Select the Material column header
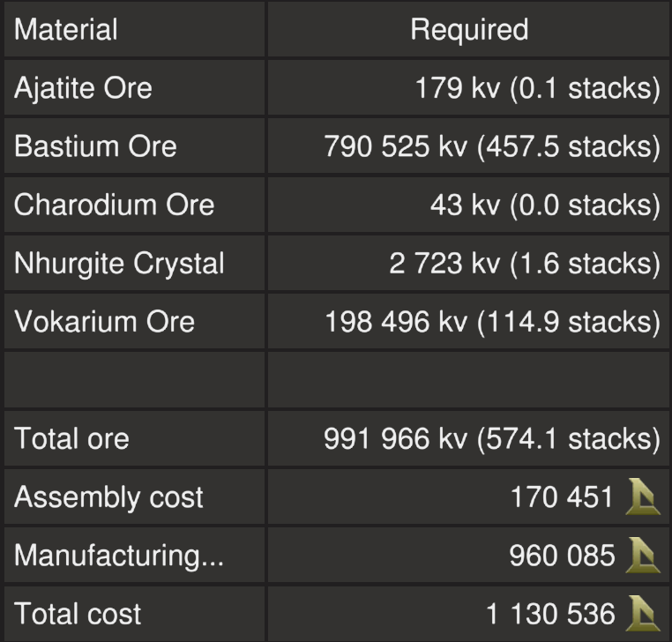This screenshot has width=672, height=642. coord(66,30)
